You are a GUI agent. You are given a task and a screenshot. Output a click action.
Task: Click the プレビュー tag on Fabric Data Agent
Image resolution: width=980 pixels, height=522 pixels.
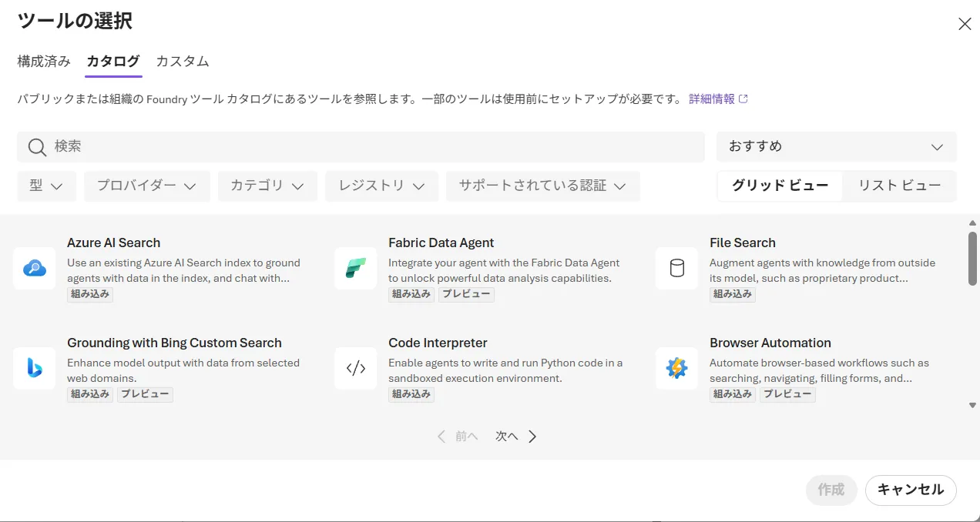pos(466,294)
